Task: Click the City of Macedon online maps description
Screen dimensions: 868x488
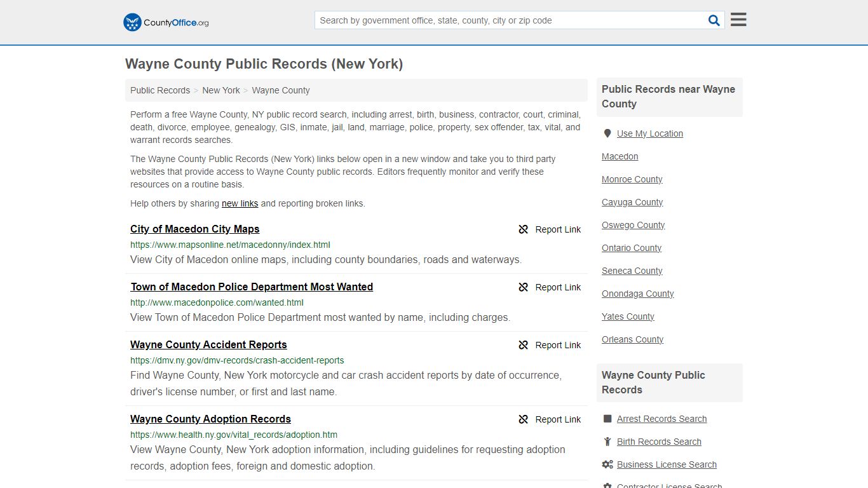Action: 326,260
